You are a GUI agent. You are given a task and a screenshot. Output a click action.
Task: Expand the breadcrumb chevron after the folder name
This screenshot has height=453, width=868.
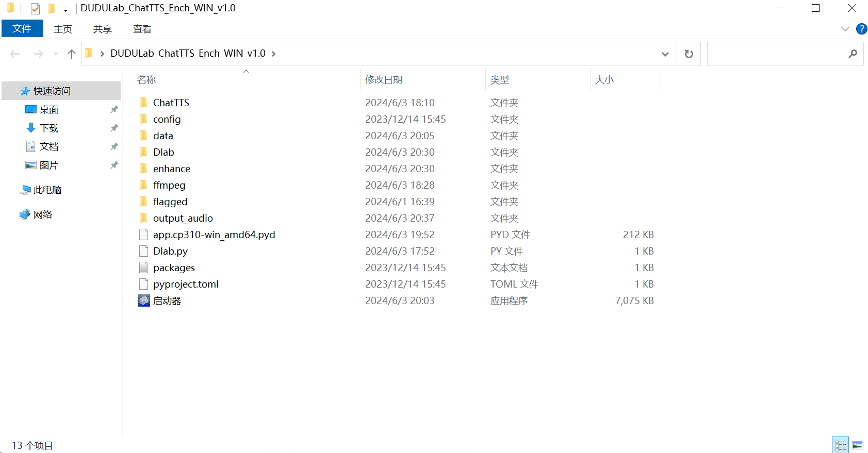pyautogui.click(x=273, y=54)
